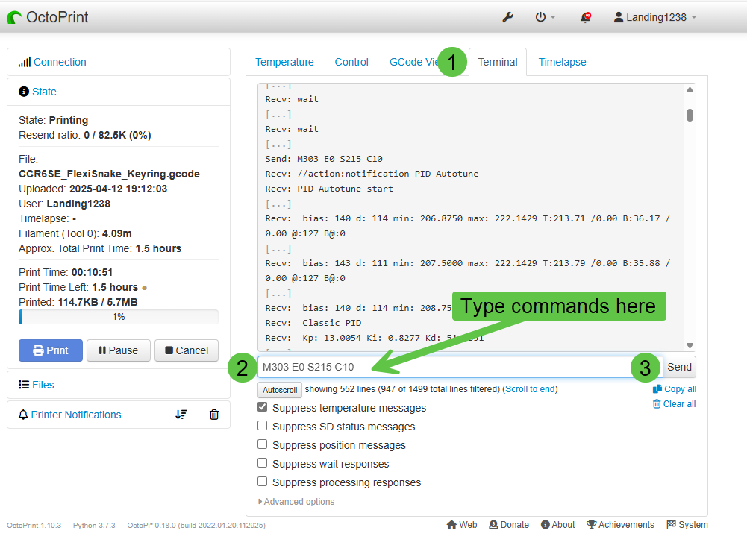747x560 pixels.
Task: Click the file name CCR6SE_FlexiSnake_Keyring.gcode
Action: tap(109, 174)
